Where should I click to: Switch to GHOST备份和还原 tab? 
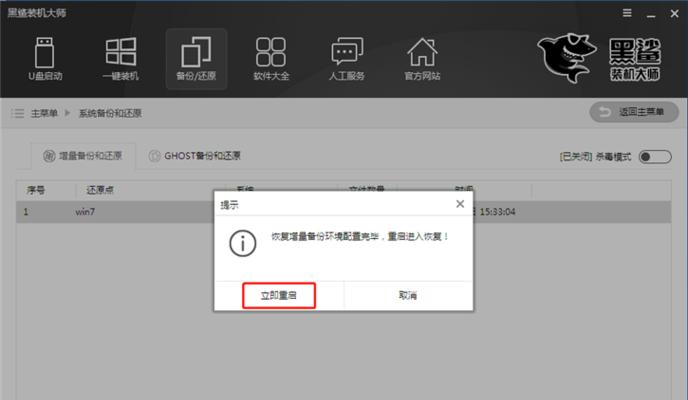(x=195, y=156)
